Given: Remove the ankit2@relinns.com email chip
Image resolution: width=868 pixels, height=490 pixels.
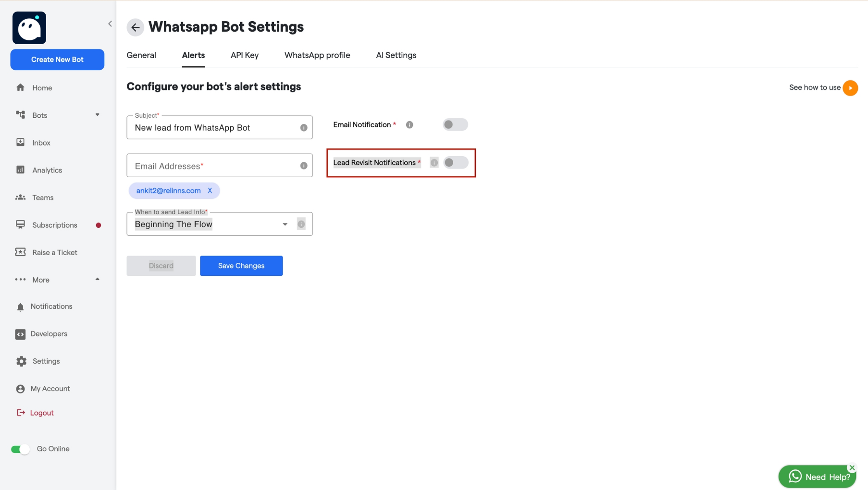Looking at the screenshot, I should [210, 191].
